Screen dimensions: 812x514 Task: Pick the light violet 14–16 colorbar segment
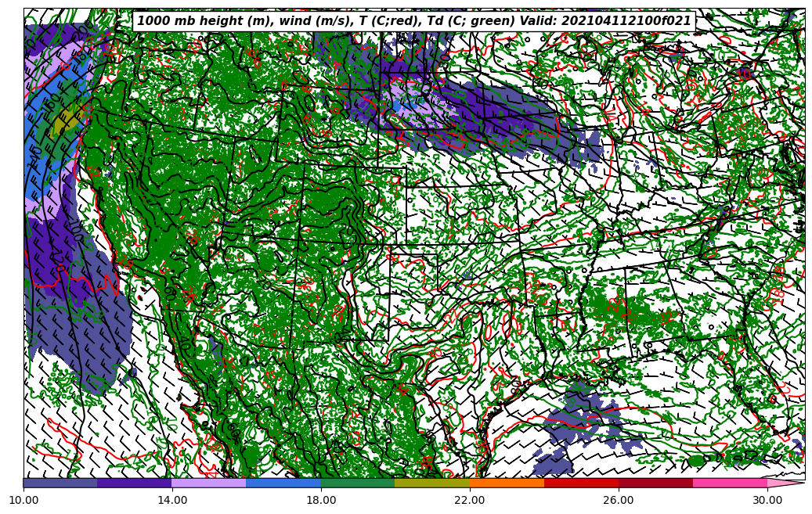pos(209,483)
